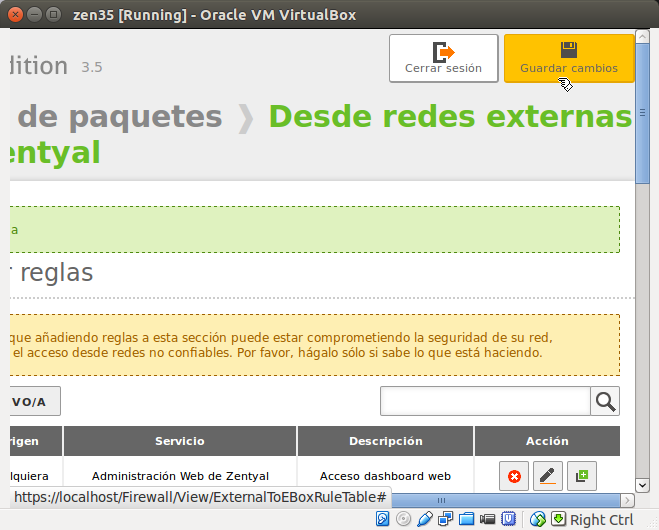
Task: Click the Acción column header
Action: pyautogui.click(x=547, y=441)
